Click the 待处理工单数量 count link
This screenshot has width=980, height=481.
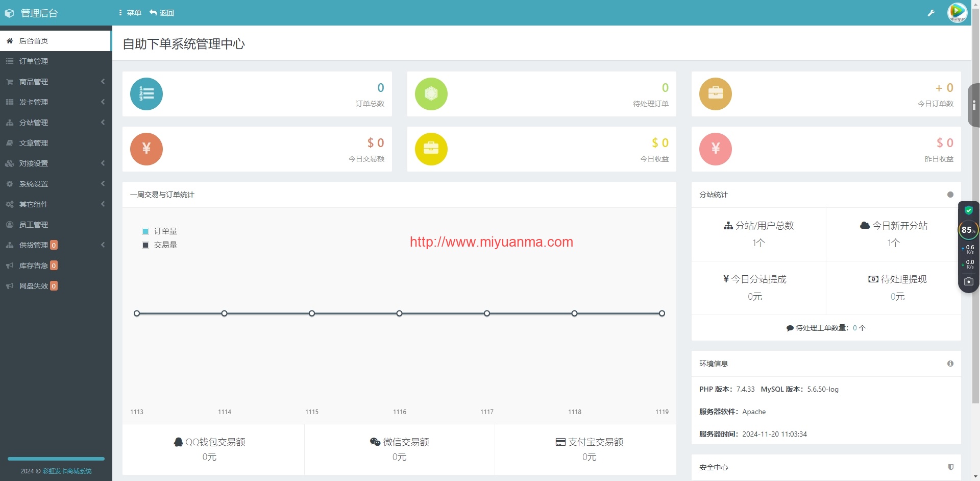coord(855,328)
